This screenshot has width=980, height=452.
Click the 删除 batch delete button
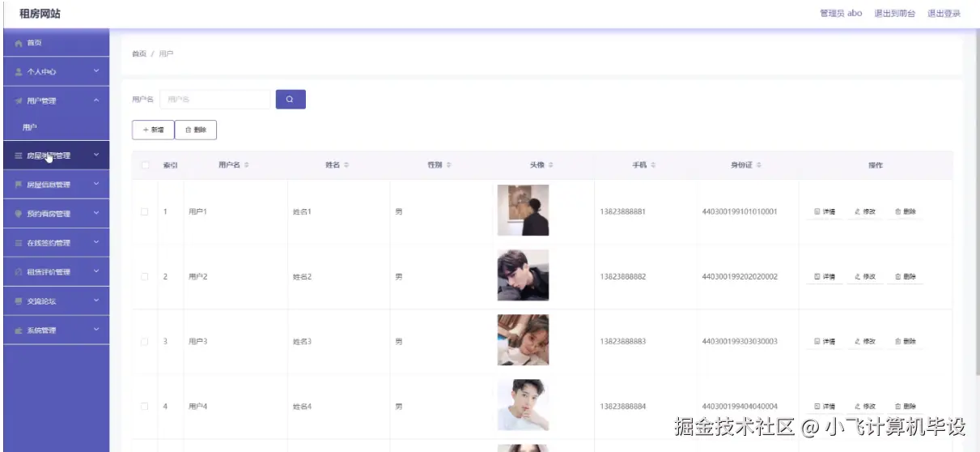[x=196, y=130]
